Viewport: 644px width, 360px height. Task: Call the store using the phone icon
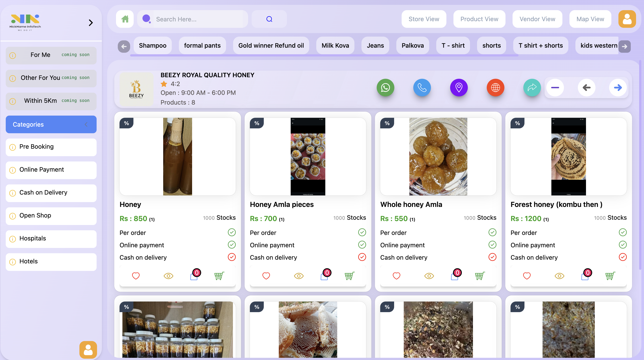click(x=422, y=88)
